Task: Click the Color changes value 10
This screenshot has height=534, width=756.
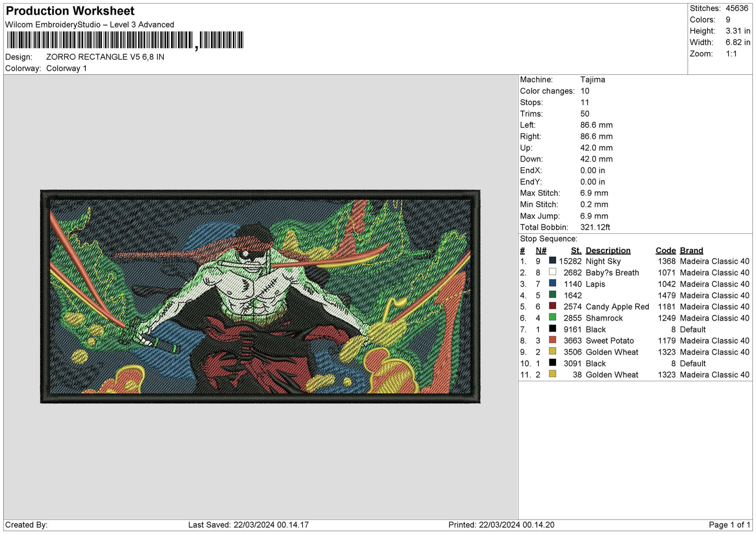Action: [x=585, y=91]
